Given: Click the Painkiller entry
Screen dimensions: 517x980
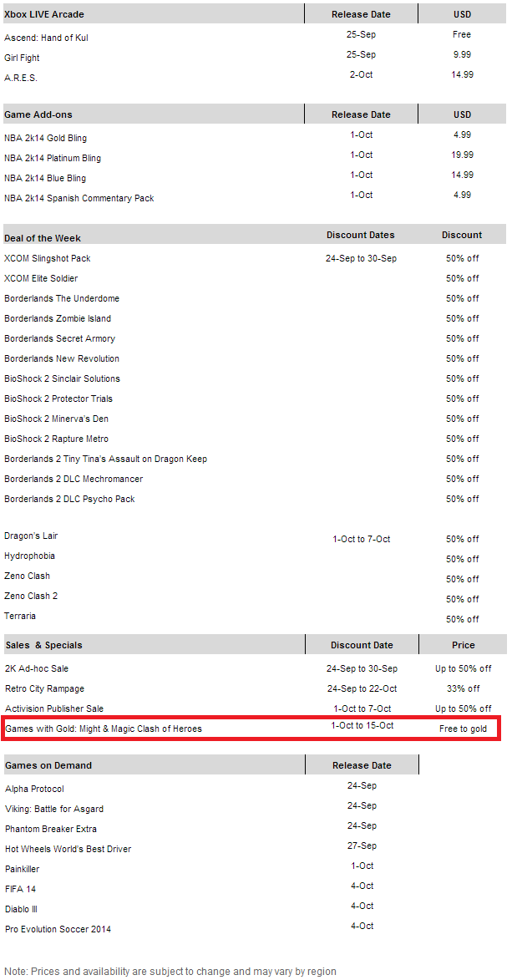Looking at the screenshot, I should (22, 869).
